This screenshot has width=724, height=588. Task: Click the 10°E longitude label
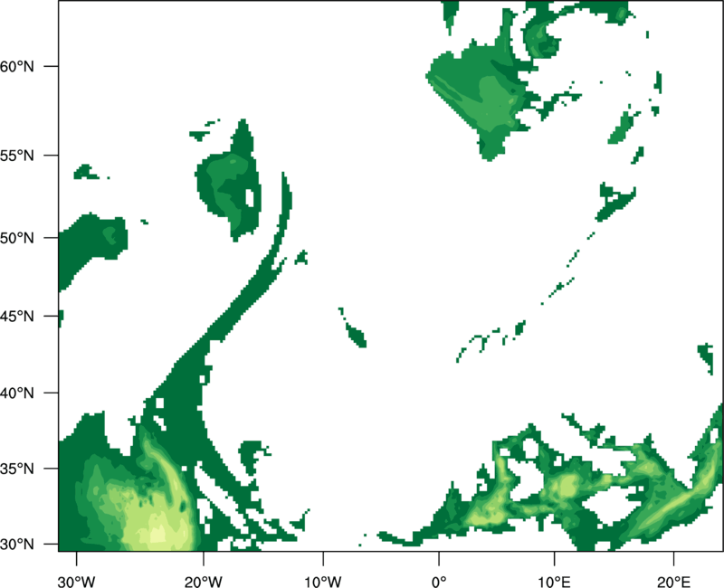click(x=554, y=582)
